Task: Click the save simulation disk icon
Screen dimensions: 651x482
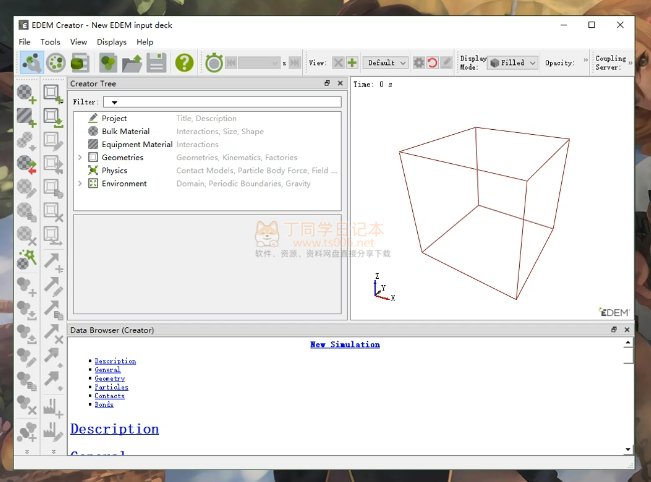Action: coord(157,62)
